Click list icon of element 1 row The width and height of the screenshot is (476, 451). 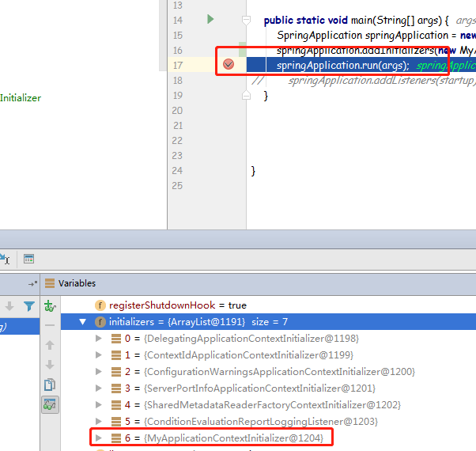coord(116,355)
